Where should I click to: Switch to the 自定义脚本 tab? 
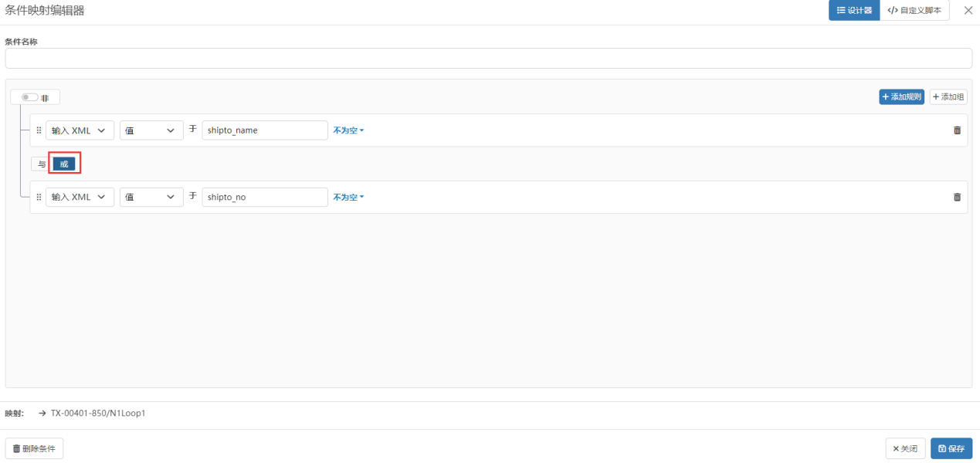pyautogui.click(x=914, y=10)
